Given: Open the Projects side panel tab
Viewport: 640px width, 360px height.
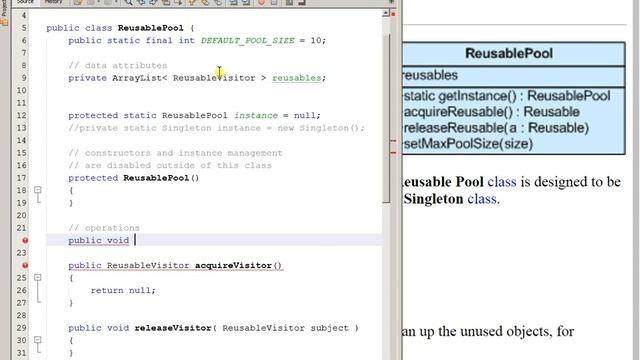Looking at the screenshot, I should coord(4,12).
